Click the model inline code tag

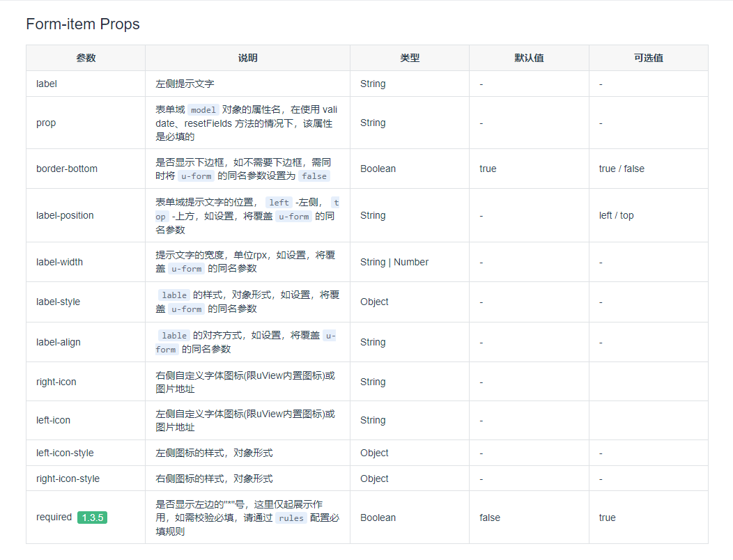point(203,109)
